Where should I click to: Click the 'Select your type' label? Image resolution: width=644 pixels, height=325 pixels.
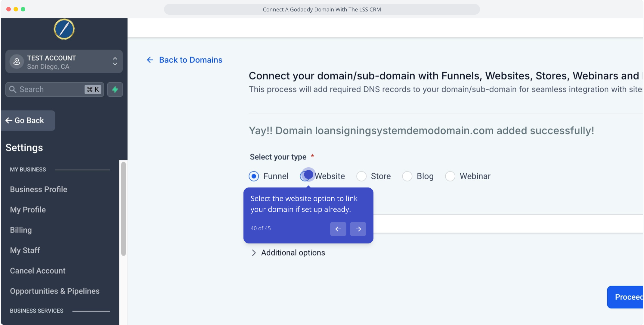278,157
